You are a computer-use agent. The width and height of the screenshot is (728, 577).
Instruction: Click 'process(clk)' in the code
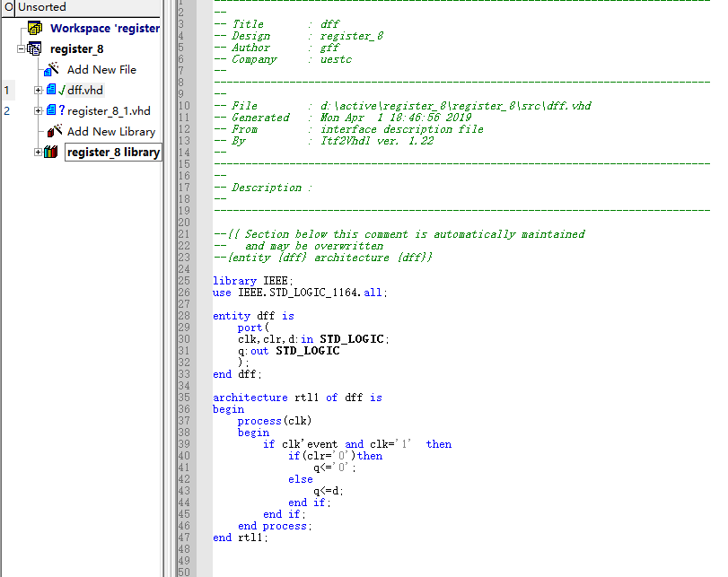(x=275, y=421)
